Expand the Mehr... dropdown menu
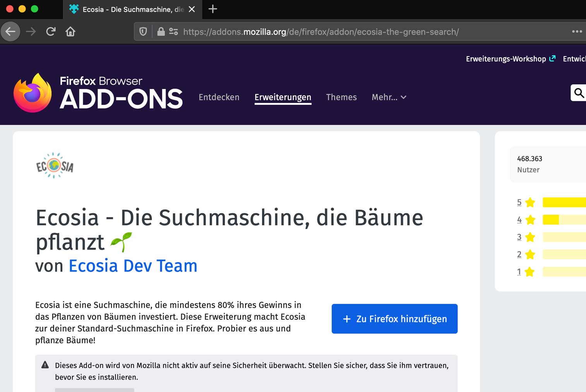The height and width of the screenshot is (392, 586). point(389,97)
